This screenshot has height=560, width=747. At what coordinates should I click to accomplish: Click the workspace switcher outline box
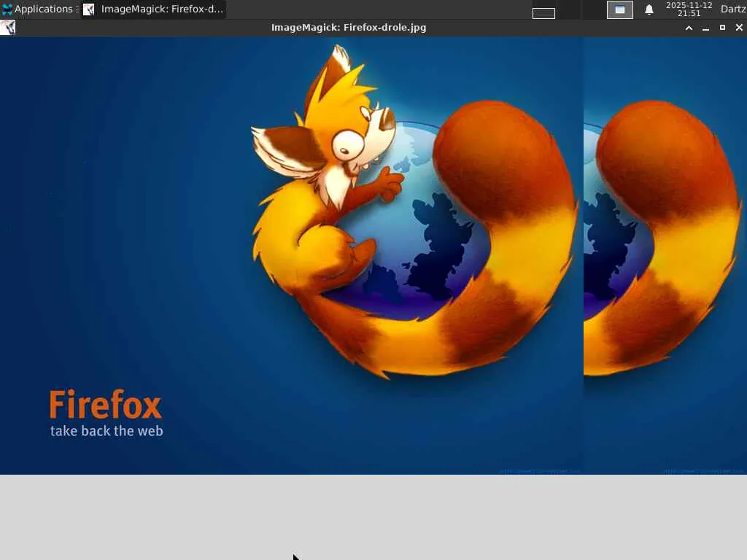pos(543,13)
